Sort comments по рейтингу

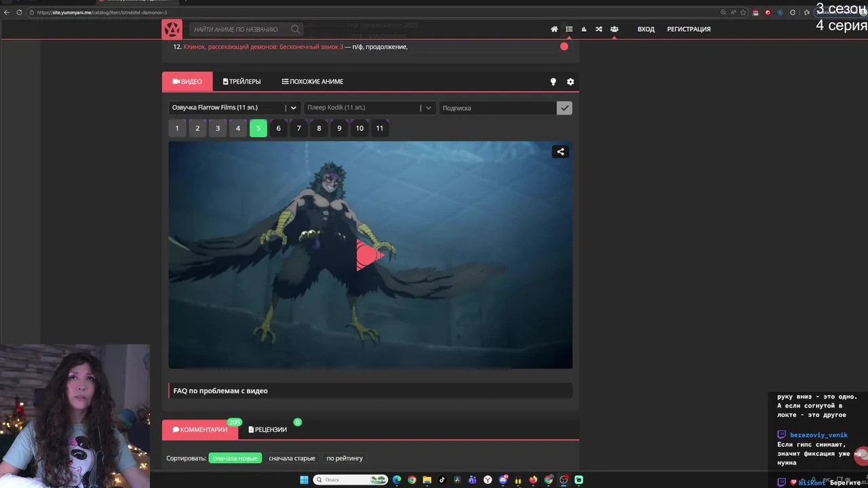pyautogui.click(x=344, y=458)
